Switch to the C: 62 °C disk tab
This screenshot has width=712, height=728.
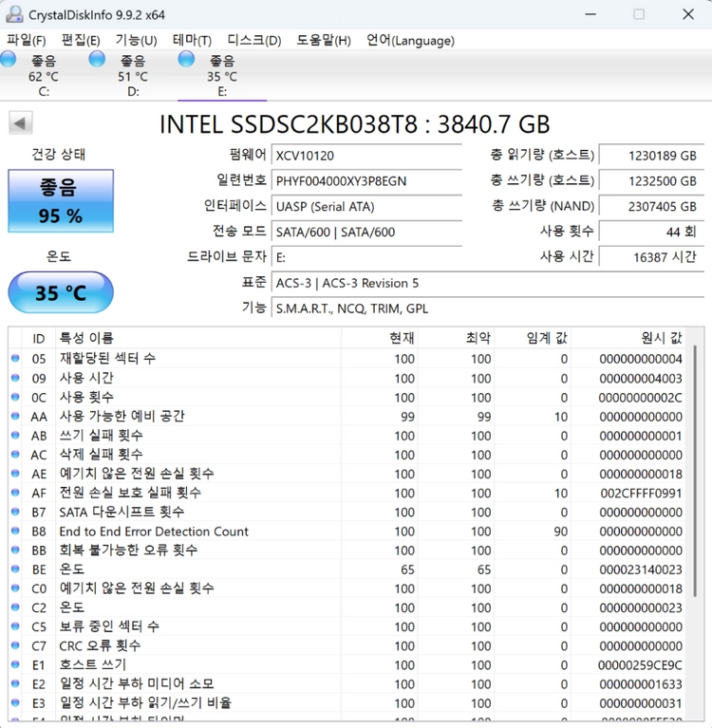tap(44, 75)
